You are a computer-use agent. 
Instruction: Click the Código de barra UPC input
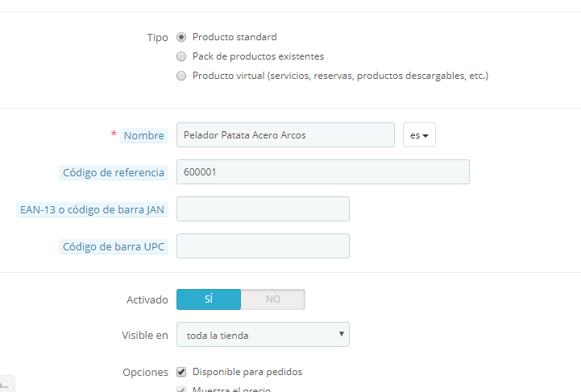click(x=263, y=246)
